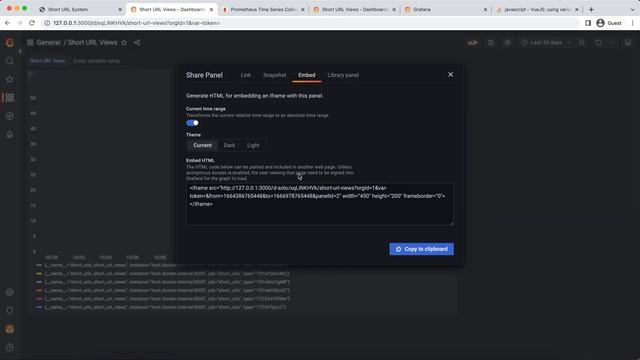
Task: Open the Guest profile button
Action: tap(609, 23)
